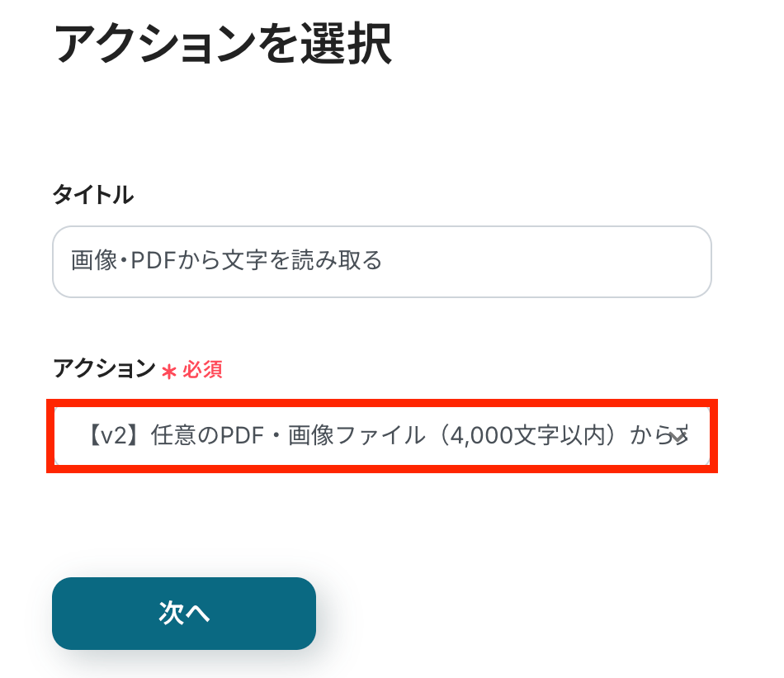Open the アクション dropdown selector
Screen dimensions: 784x678
[x=381, y=436]
